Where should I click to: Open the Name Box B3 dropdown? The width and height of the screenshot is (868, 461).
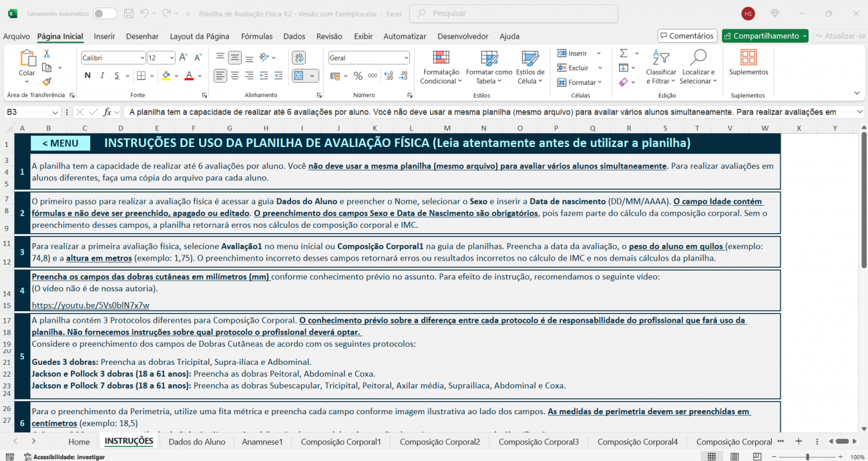click(55, 112)
